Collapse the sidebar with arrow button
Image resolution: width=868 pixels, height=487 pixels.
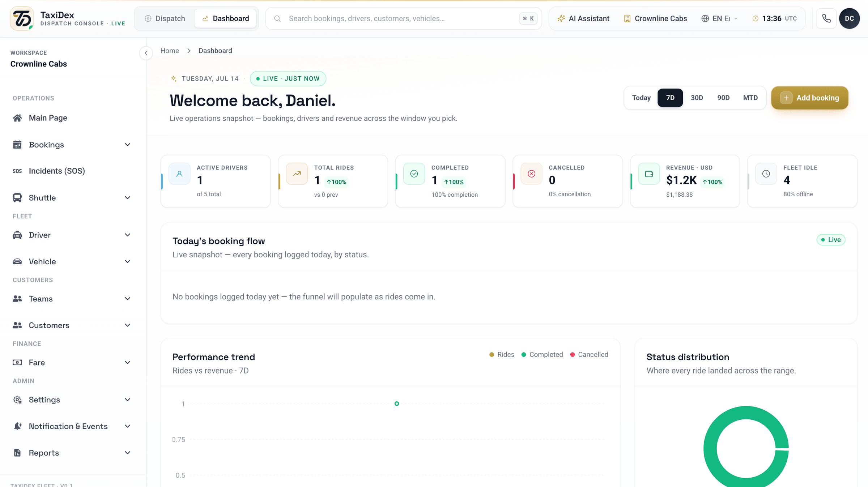point(146,53)
